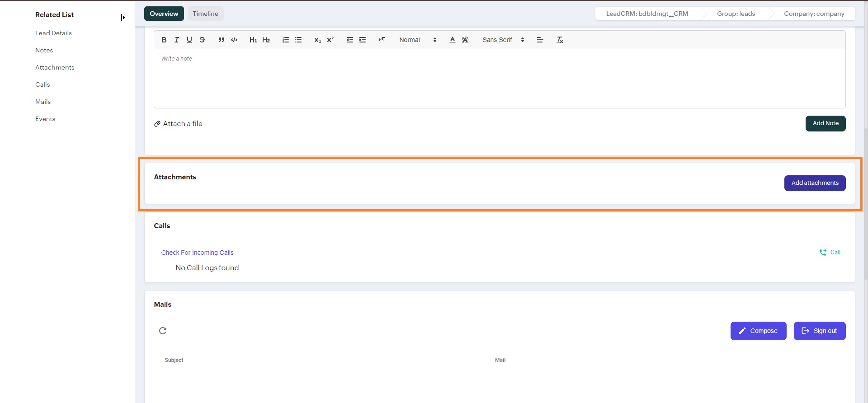Click the phone icon next to Call
The width and height of the screenshot is (868, 403).
(x=823, y=253)
